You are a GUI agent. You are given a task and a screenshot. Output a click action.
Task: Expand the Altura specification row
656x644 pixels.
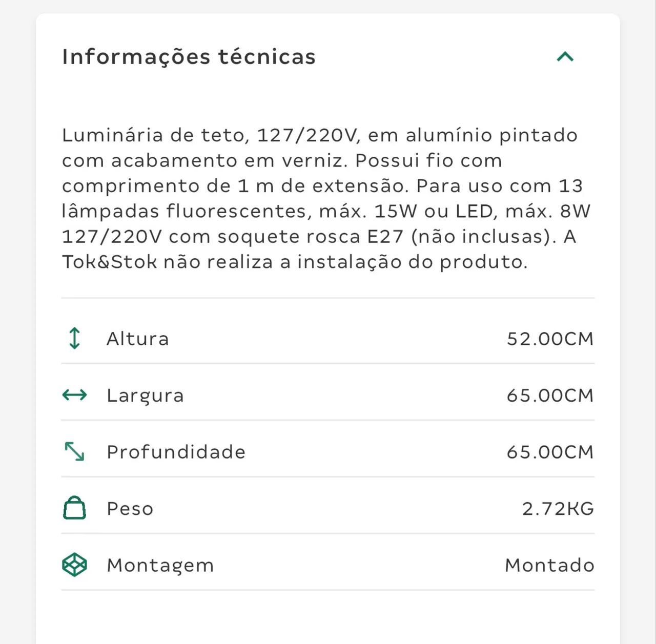point(328,338)
